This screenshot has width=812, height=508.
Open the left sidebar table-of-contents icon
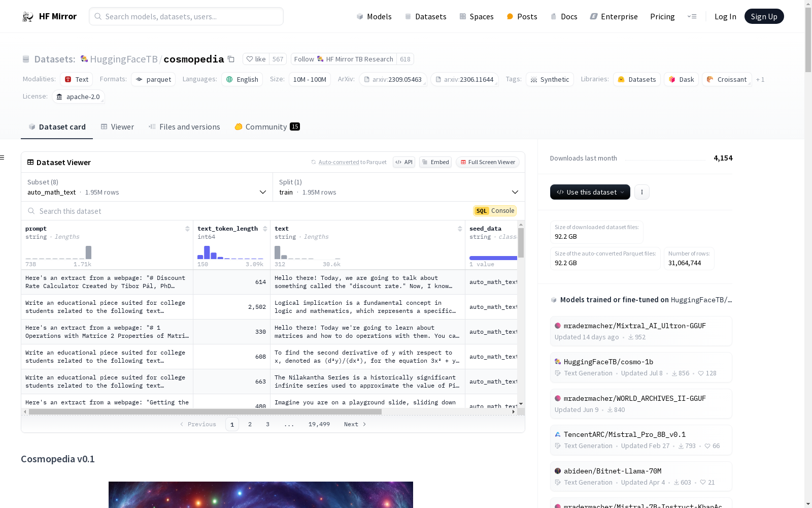pyautogui.click(x=3, y=157)
